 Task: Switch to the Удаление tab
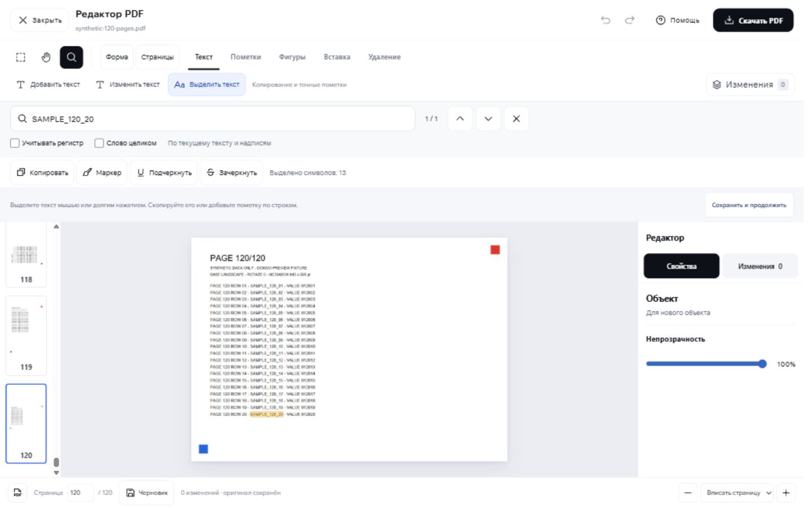tap(385, 57)
